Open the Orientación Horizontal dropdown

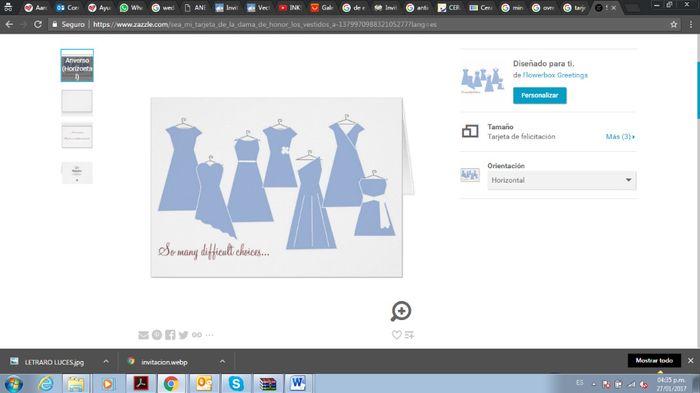point(562,180)
